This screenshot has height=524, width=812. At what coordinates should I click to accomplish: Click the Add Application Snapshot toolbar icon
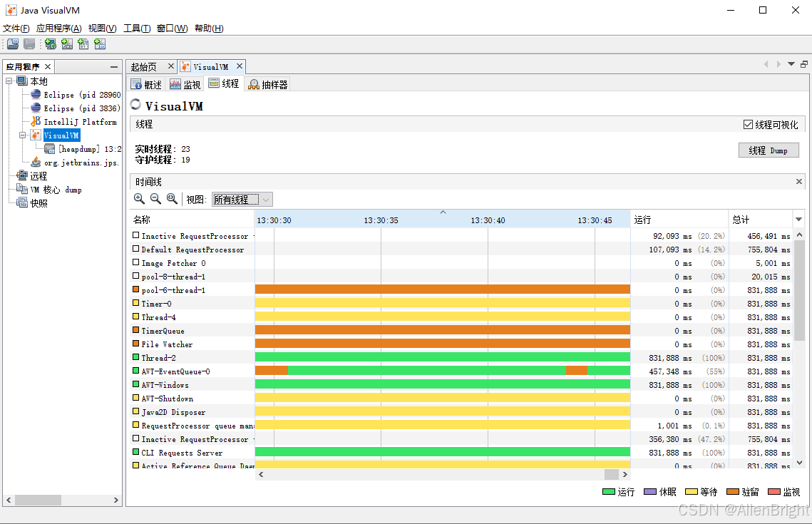pos(100,44)
